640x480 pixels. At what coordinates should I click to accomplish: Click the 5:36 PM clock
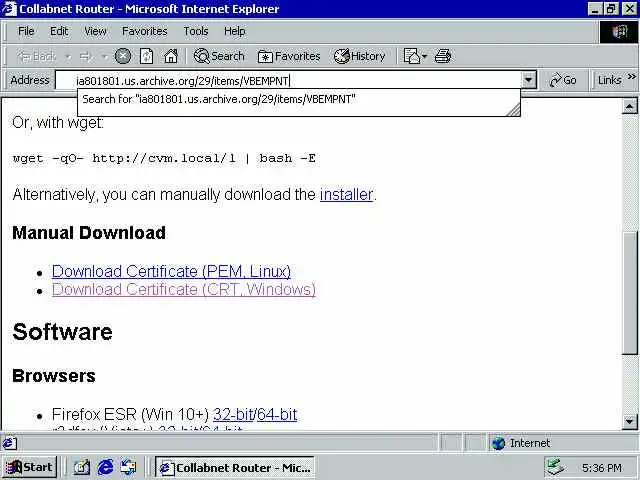(x=602, y=468)
